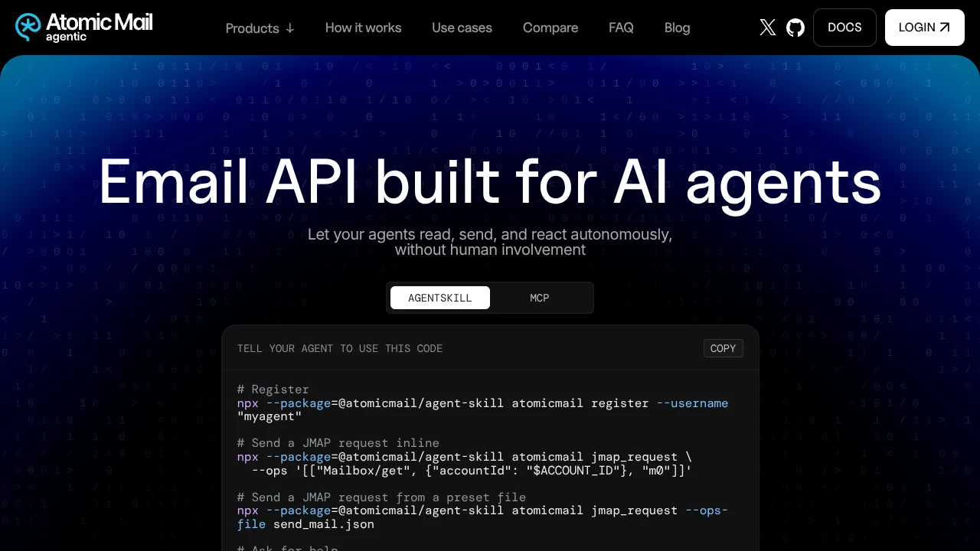This screenshot has height=551, width=980.
Task: Open the DOCS button
Action: click(844, 28)
